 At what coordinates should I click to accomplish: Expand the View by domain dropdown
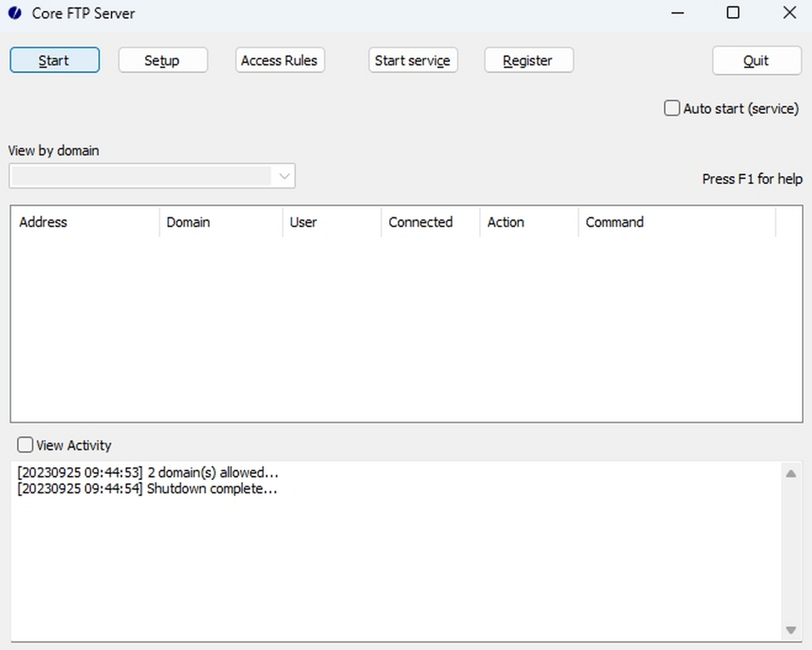(284, 177)
